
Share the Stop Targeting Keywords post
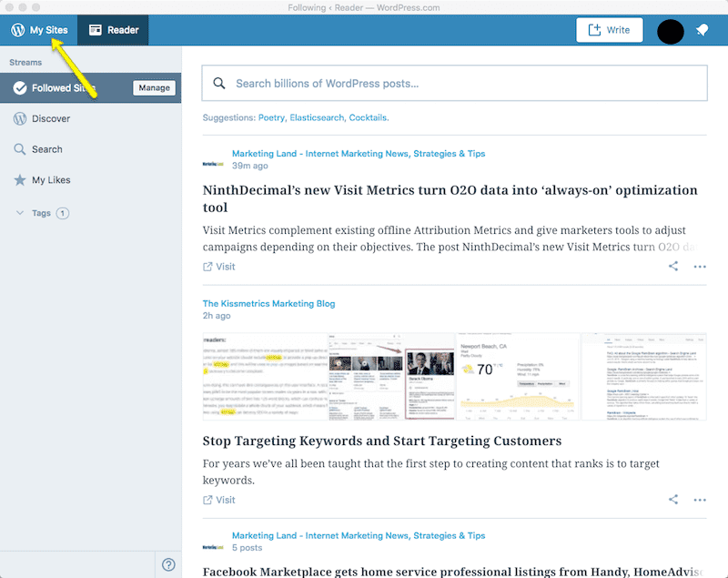pos(673,499)
